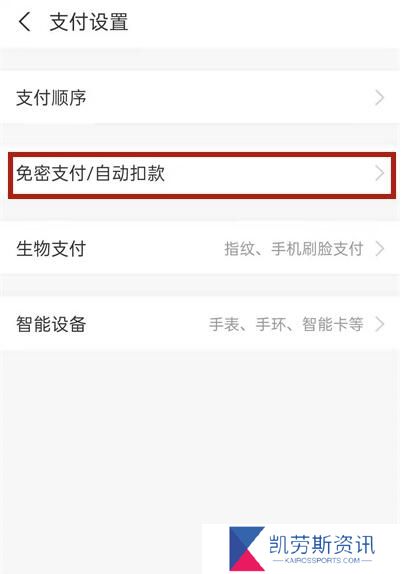Click the 凯劳斯资讯 watermark text

322,544
